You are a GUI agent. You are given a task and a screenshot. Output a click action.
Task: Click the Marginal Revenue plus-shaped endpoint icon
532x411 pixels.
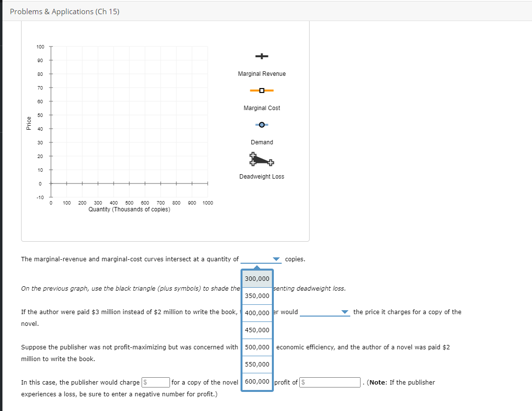pyautogui.click(x=262, y=56)
